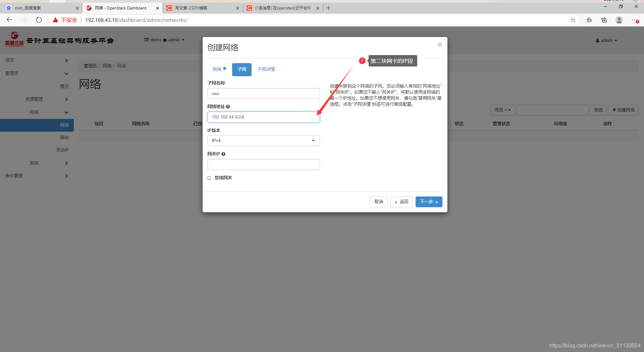Viewport: 644px width, 352px height.
Task: Open the 路由 sidebar link
Action: click(x=64, y=137)
